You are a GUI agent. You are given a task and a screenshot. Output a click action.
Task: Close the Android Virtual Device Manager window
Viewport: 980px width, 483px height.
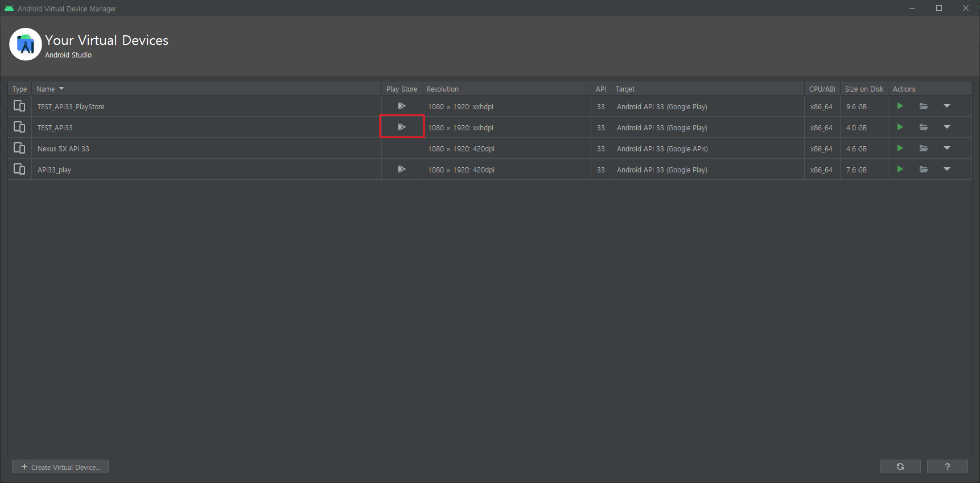(966, 8)
